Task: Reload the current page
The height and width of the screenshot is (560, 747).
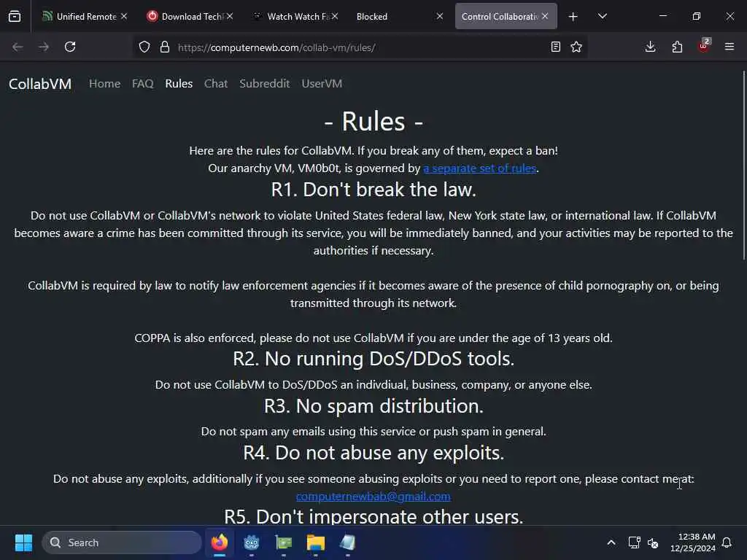Action: click(x=70, y=47)
